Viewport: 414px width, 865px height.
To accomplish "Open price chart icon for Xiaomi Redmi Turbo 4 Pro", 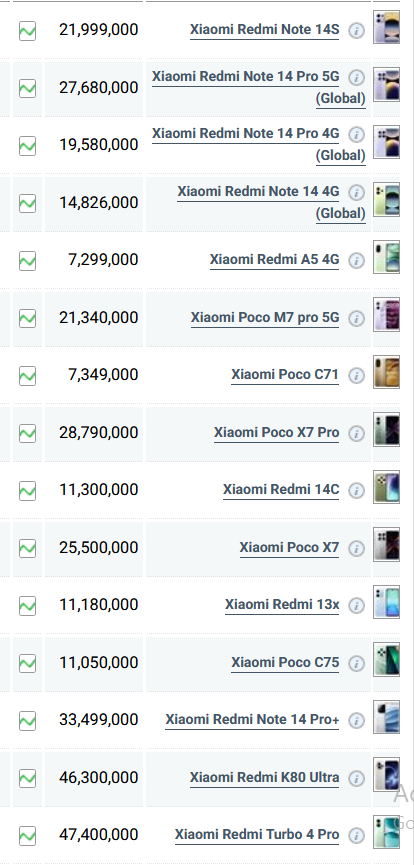I will (28, 836).
